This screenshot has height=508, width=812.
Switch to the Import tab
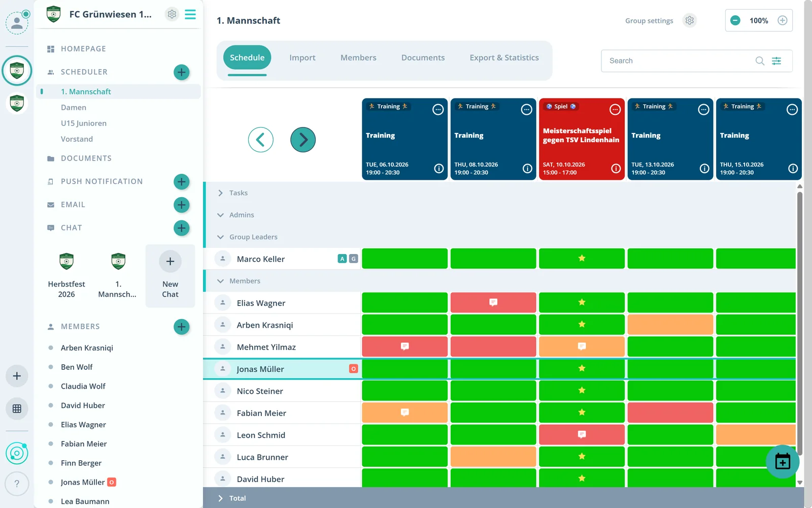[302, 58]
